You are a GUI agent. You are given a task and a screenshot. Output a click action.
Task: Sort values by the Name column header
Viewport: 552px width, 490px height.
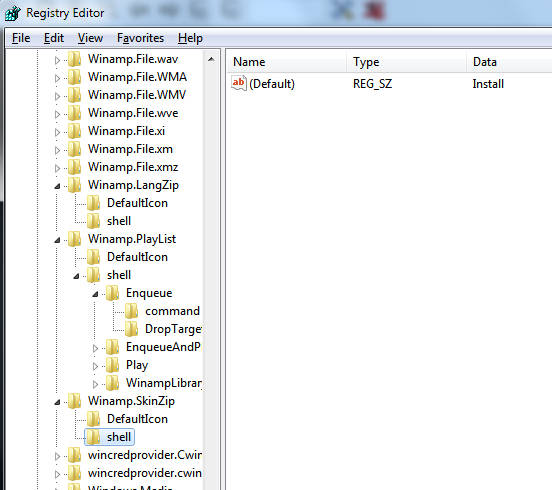click(x=286, y=62)
